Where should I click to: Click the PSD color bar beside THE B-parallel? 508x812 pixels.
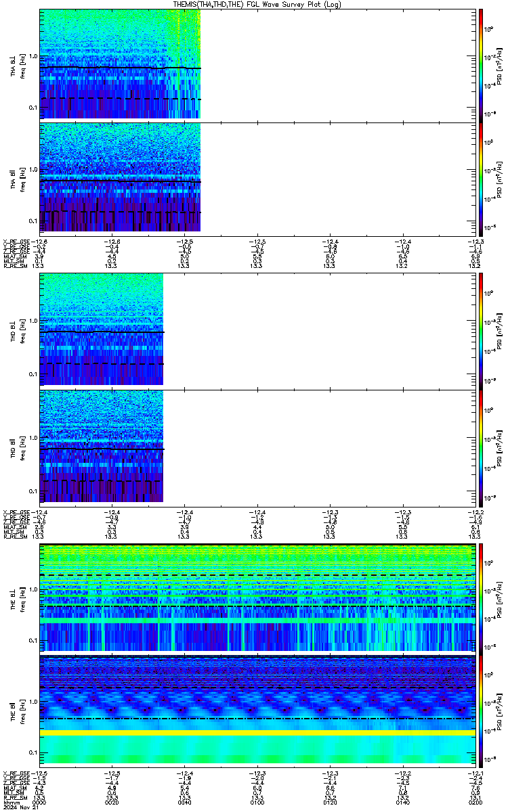[481, 711]
